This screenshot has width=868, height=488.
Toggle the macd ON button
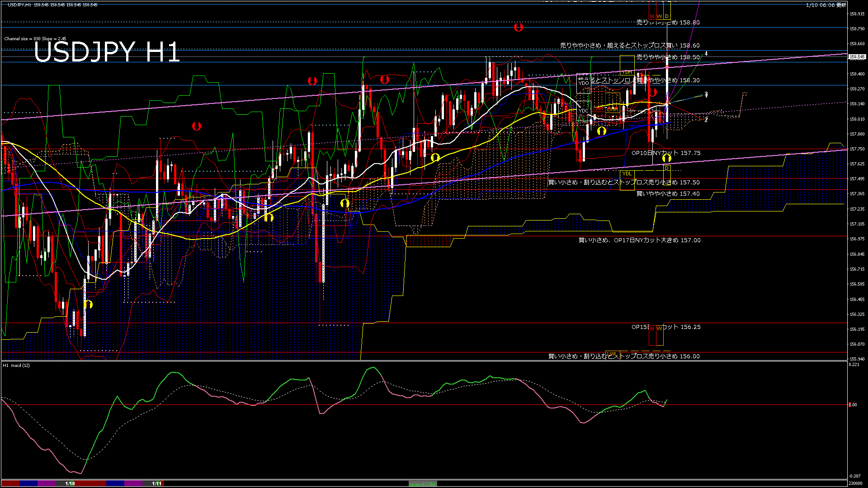(x=423, y=484)
